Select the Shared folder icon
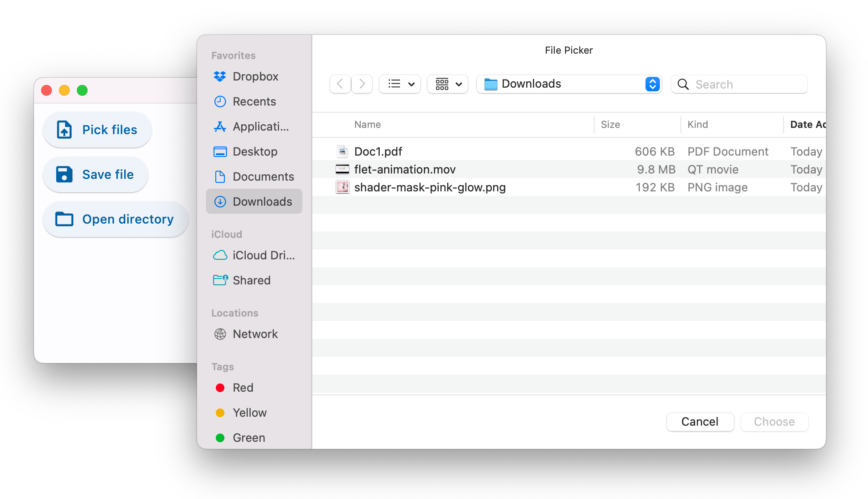 point(220,280)
